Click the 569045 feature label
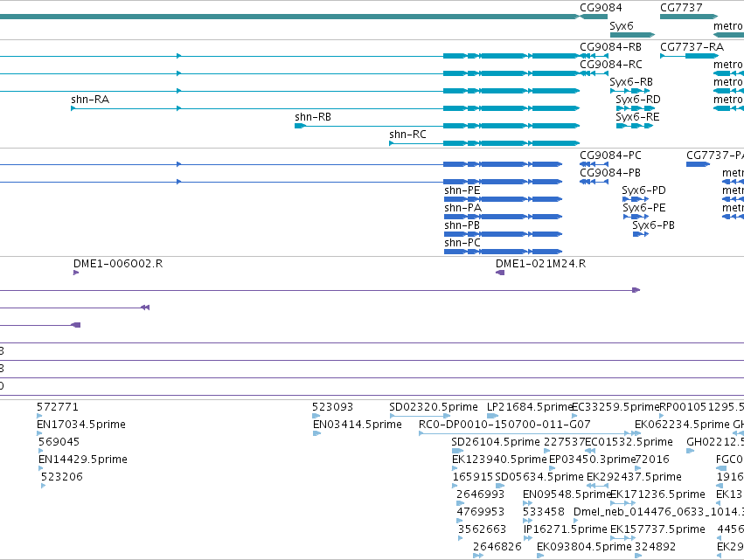Image resolution: width=744 pixels, height=560 pixels. click(59, 442)
